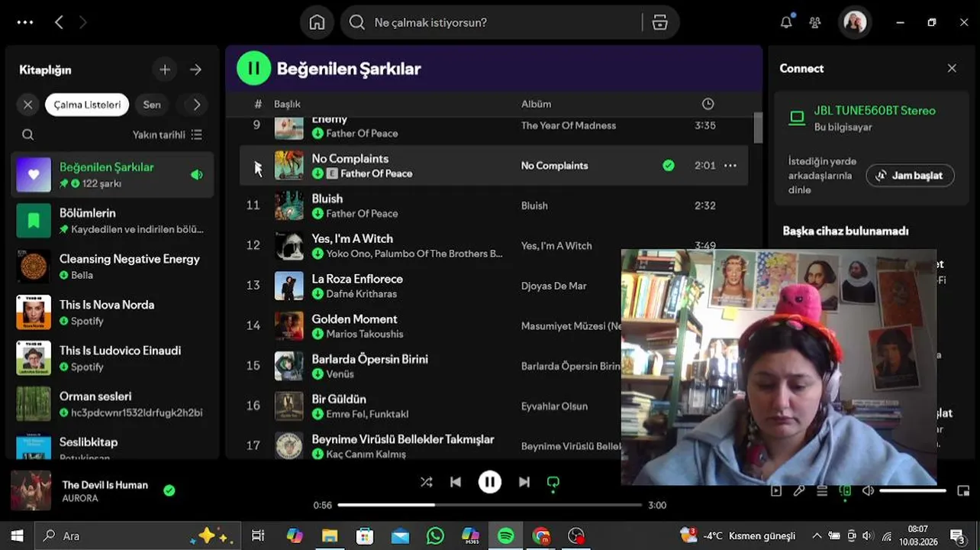Toggle shuffle in player bar
Image resolution: width=980 pixels, height=550 pixels.
426,482
